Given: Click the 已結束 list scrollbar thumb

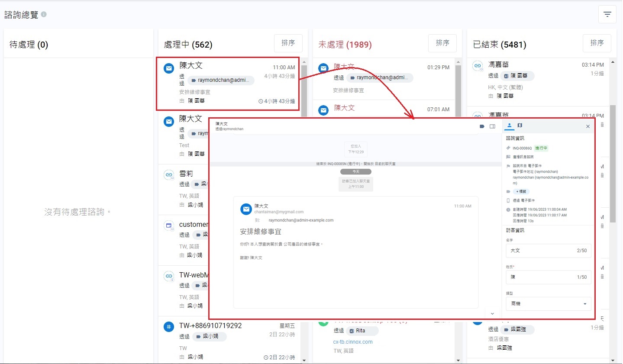Looking at the screenshot, I should coord(613,164).
